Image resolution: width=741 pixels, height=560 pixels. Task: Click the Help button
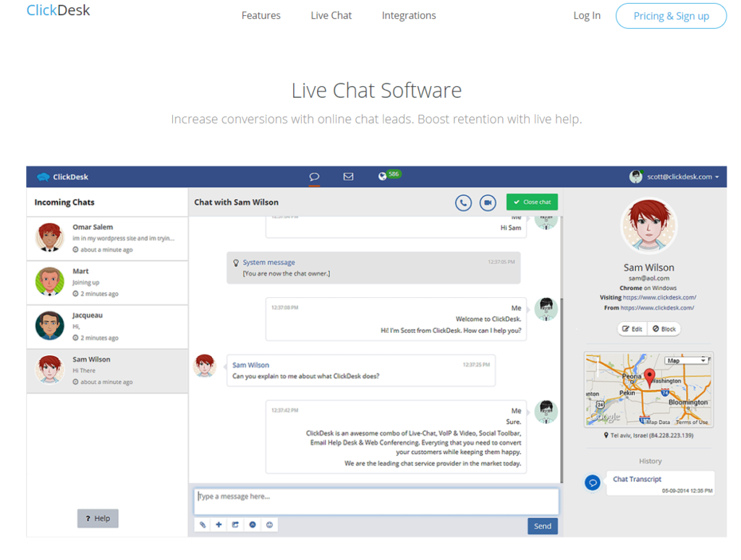pyautogui.click(x=98, y=519)
